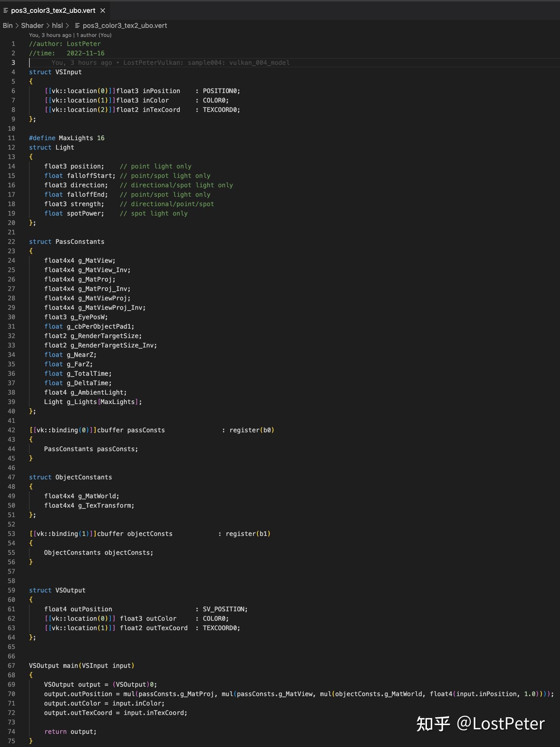Click the file icon in the breadcrumb path
Viewport: 560px width, 747px height.
77,26
